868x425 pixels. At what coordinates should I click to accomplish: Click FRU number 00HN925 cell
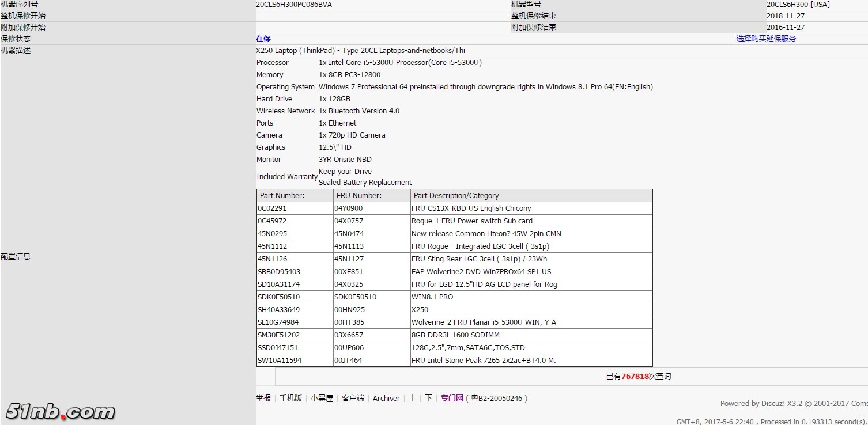(x=372, y=310)
